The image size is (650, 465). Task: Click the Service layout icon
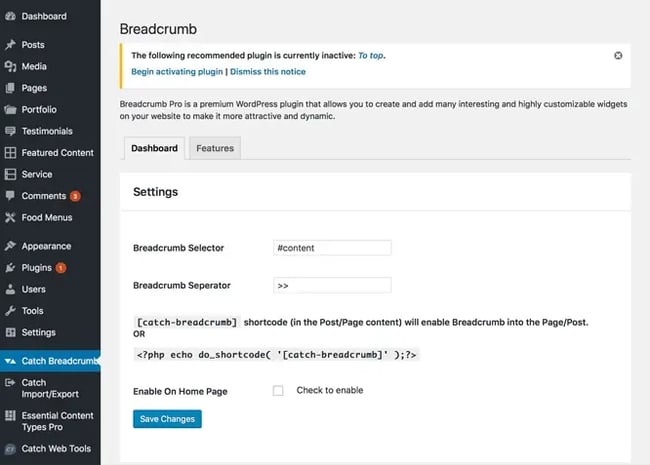[x=10, y=174]
